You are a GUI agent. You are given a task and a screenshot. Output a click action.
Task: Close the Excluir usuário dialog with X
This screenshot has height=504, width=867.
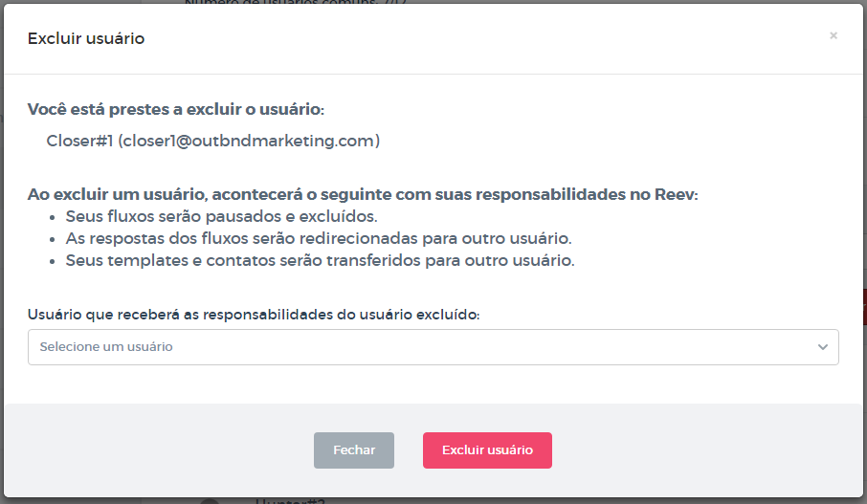click(834, 36)
